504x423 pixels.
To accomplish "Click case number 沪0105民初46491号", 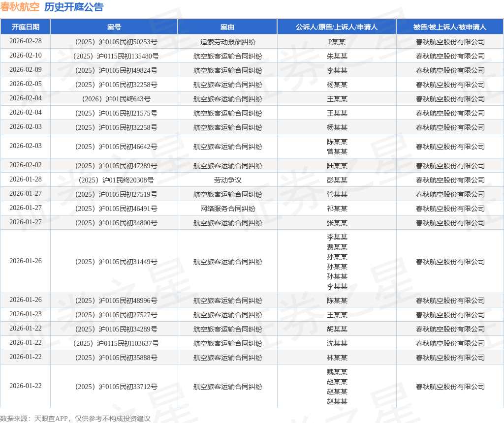I will coord(116,209).
